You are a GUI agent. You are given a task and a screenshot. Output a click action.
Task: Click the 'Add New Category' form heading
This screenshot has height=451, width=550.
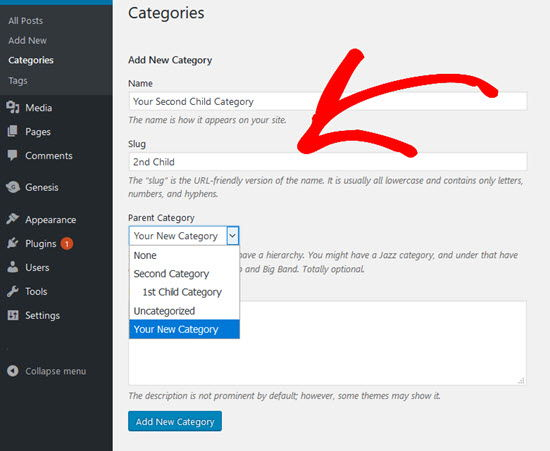click(170, 60)
